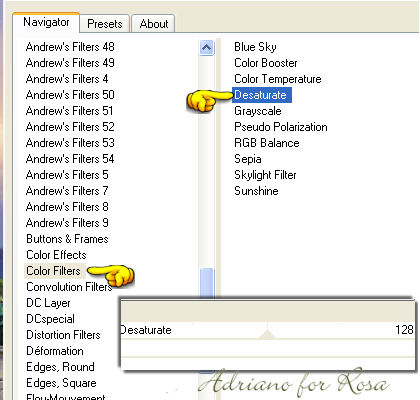Choose the Grayscale filter
This screenshot has height=400, width=420.
258,111
